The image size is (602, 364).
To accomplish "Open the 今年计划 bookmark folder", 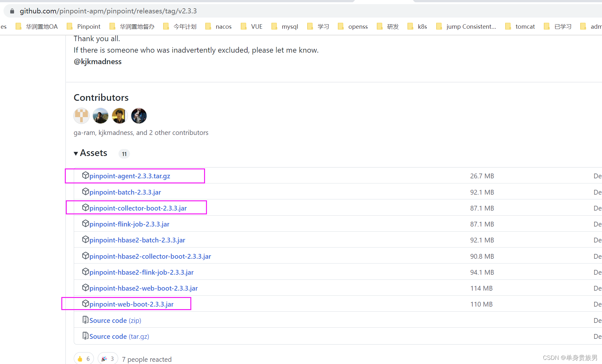I will [180, 26].
